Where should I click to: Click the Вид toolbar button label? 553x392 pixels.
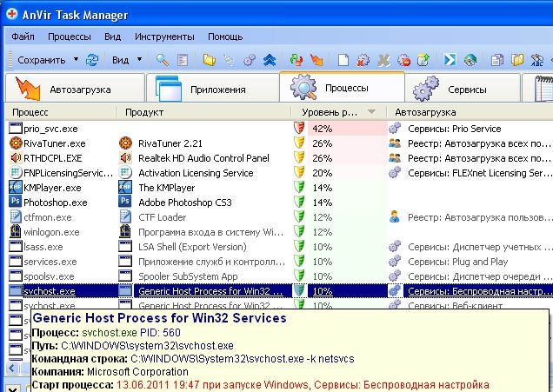120,60
